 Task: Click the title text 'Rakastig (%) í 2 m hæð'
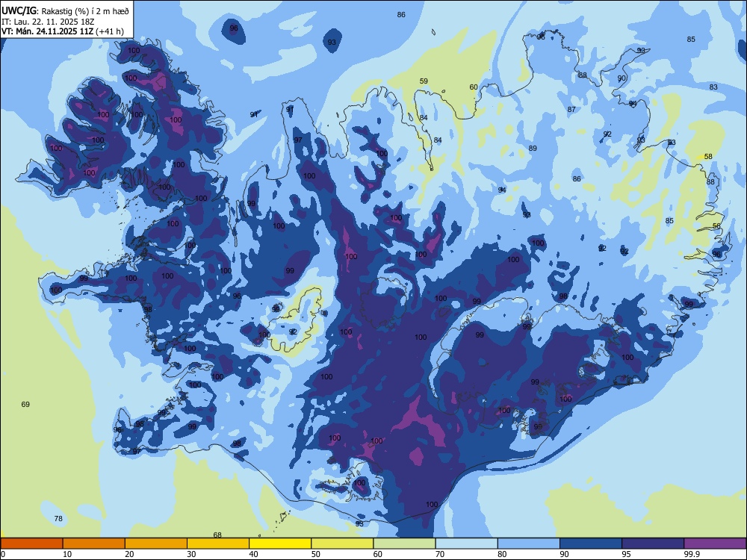pyautogui.click(x=85, y=11)
